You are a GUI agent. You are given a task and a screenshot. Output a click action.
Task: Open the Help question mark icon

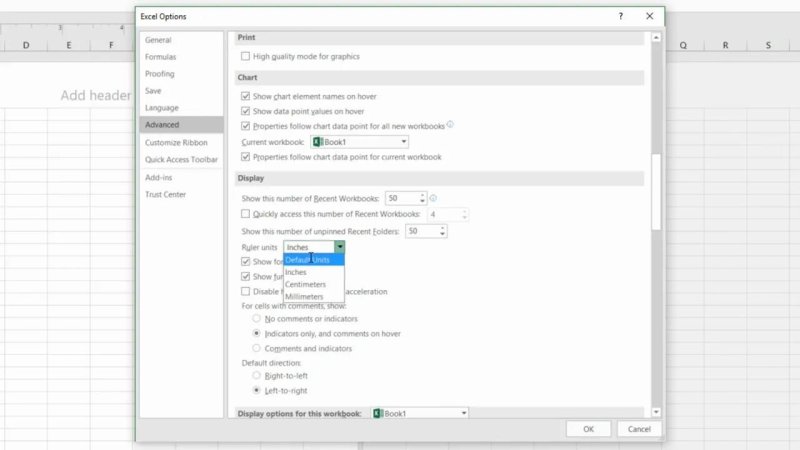pyautogui.click(x=620, y=16)
